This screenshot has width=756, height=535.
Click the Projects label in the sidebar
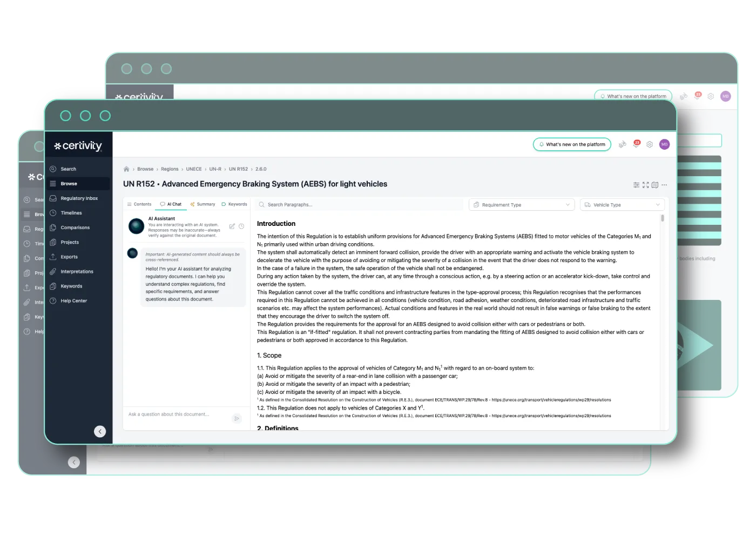(70, 242)
